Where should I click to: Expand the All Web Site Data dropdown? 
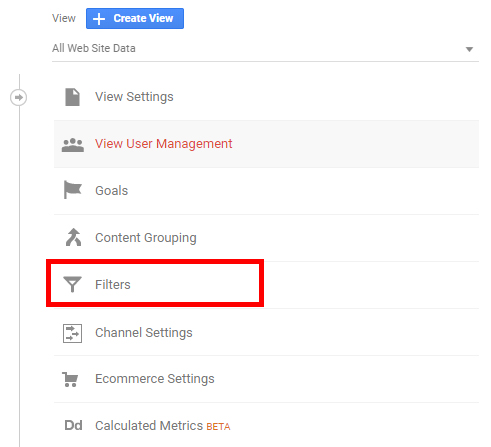265,49
